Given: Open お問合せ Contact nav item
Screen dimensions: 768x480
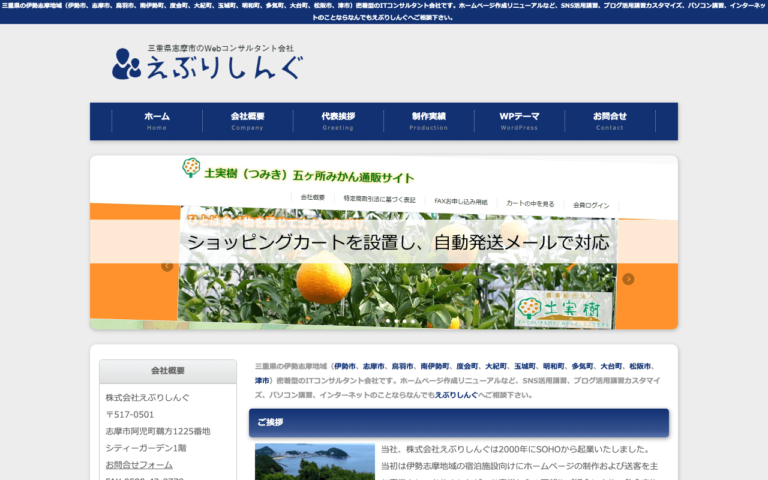Looking at the screenshot, I should (x=610, y=121).
